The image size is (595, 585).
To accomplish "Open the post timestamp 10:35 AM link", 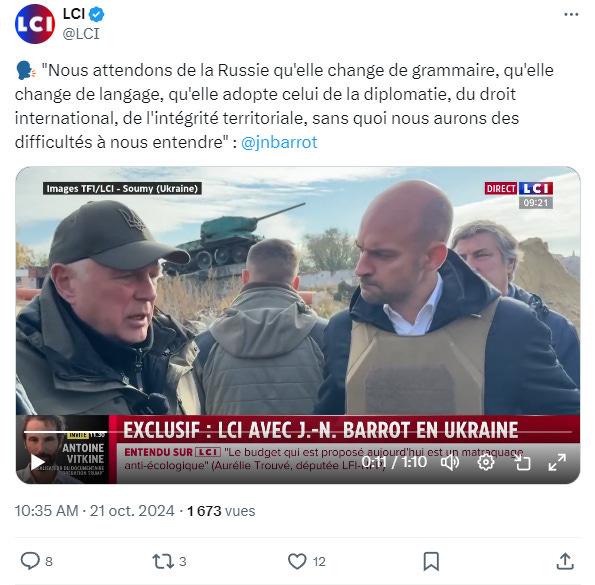I will tap(46, 511).
